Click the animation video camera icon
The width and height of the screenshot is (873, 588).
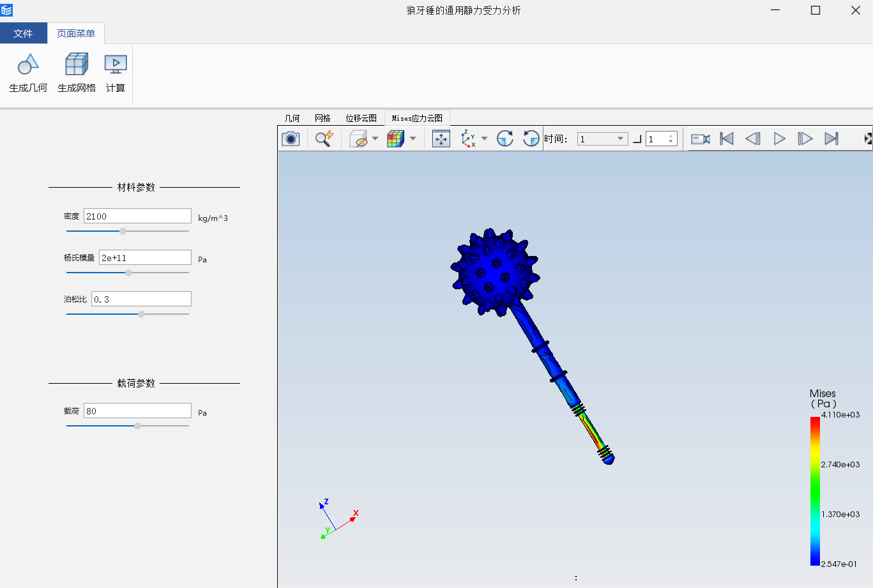(x=701, y=139)
